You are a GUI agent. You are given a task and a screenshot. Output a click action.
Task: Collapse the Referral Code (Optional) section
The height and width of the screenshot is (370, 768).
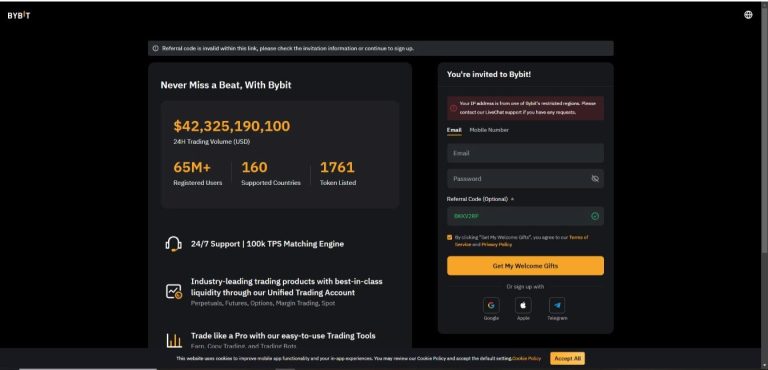[x=512, y=199]
